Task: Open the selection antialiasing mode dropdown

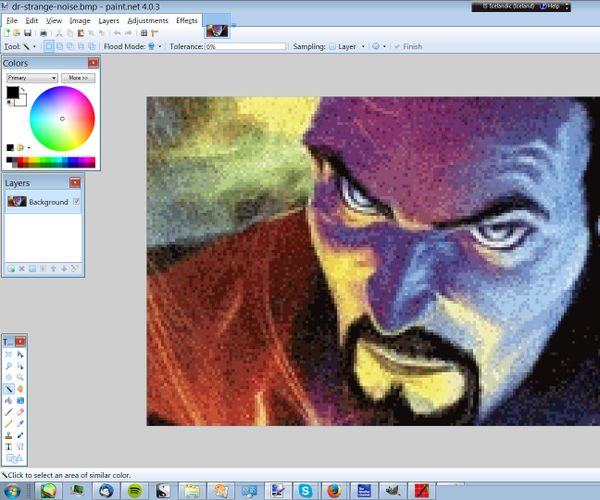Action: (x=379, y=47)
